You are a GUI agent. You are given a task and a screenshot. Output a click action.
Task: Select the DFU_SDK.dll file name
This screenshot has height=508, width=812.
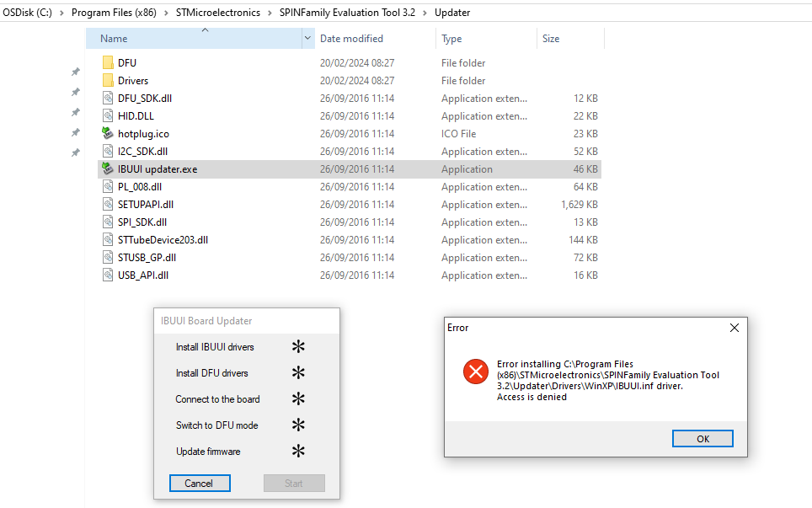point(145,98)
